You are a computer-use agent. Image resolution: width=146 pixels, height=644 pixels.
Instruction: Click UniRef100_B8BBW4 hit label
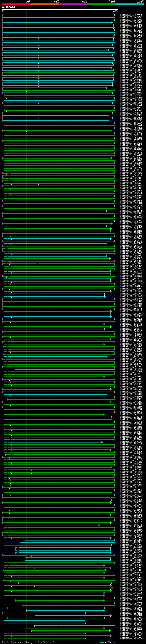[x=131, y=50]
